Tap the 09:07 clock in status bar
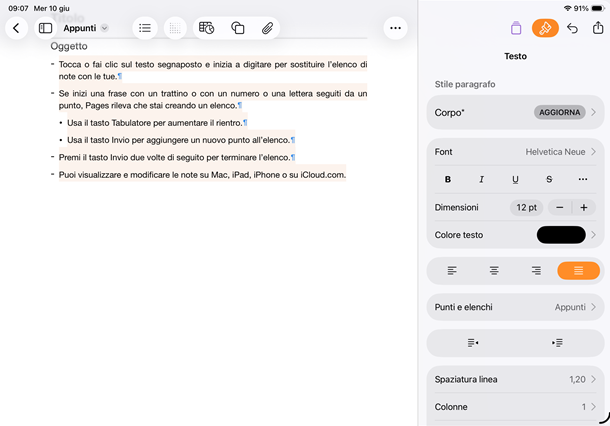Screen dimensions: 610x426 coord(18,8)
